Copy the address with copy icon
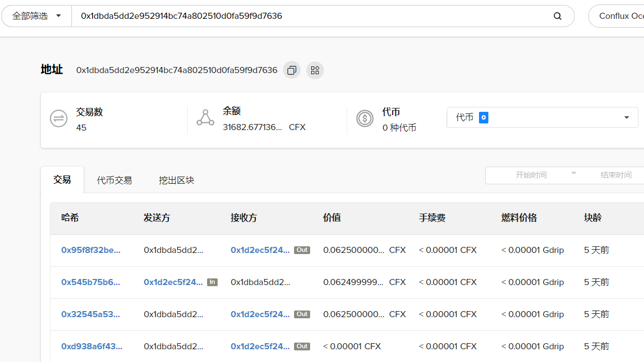The image size is (644, 362). (x=292, y=70)
